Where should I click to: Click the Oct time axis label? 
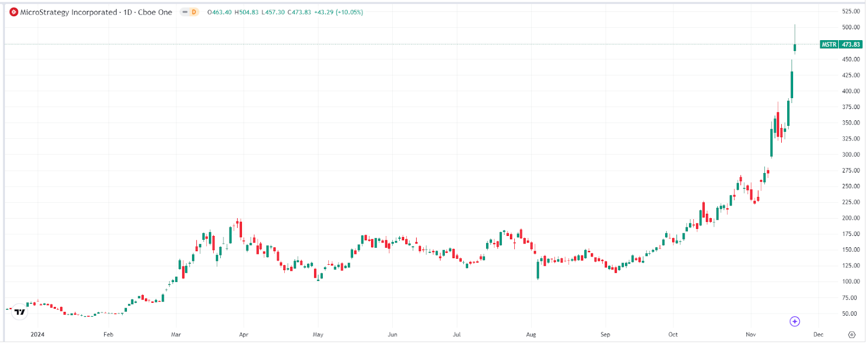click(x=673, y=335)
